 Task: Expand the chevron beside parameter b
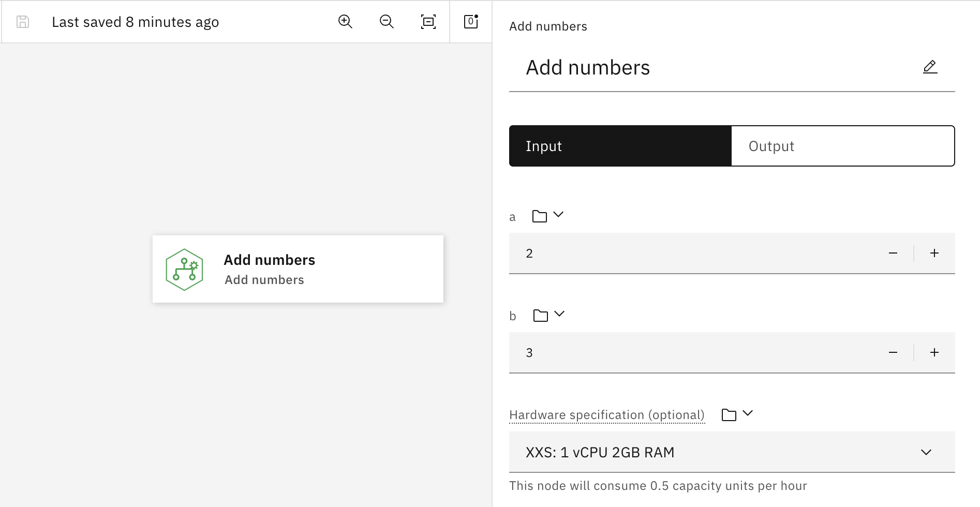tap(558, 315)
